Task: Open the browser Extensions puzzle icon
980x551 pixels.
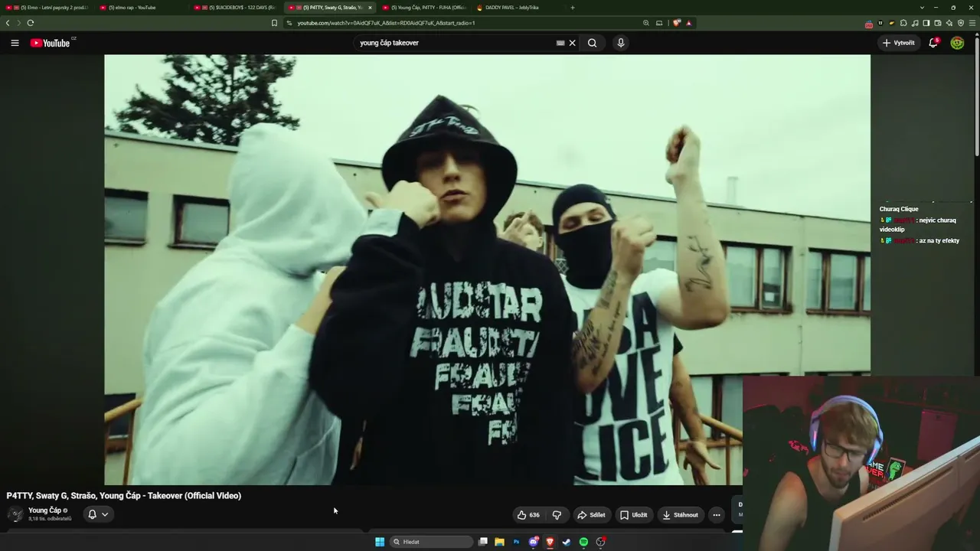Action: coord(904,23)
